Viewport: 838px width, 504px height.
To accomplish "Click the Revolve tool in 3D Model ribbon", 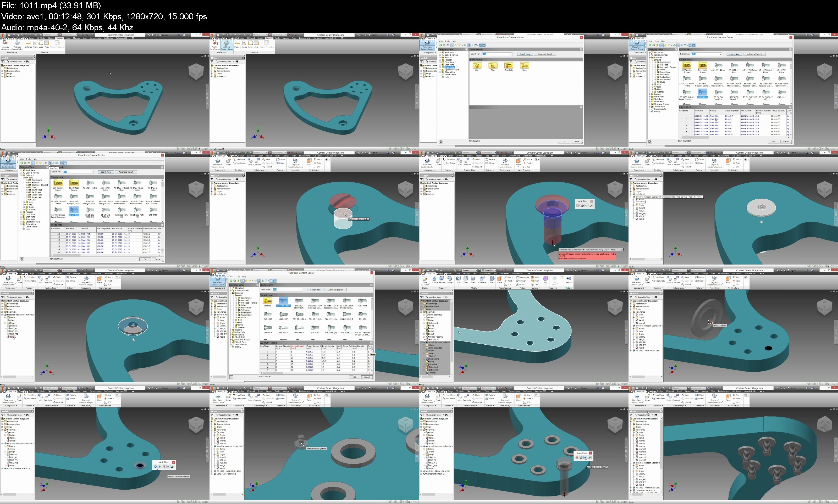I will pyautogui.click(x=442, y=279).
